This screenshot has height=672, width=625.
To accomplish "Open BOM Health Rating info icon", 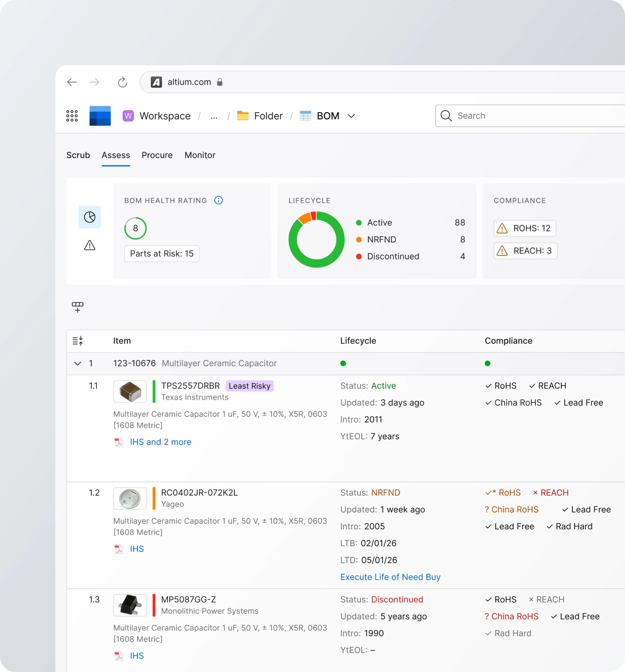I will tap(219, 200).
